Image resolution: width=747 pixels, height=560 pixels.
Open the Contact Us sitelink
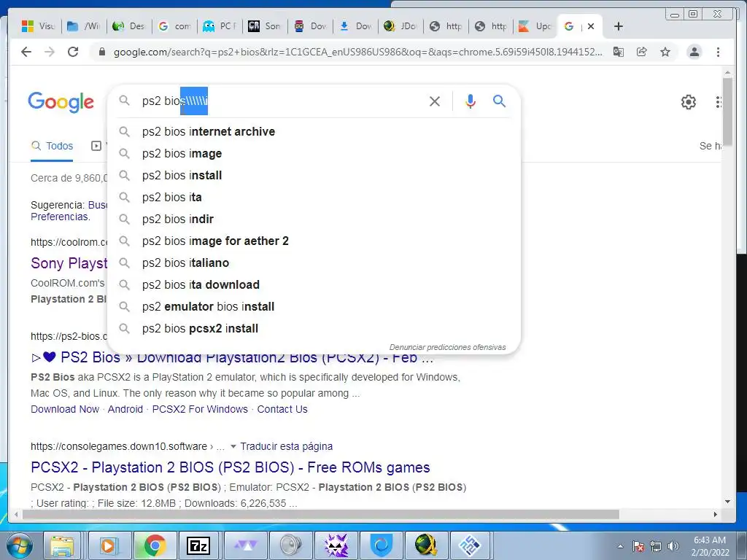pos(282,409)
